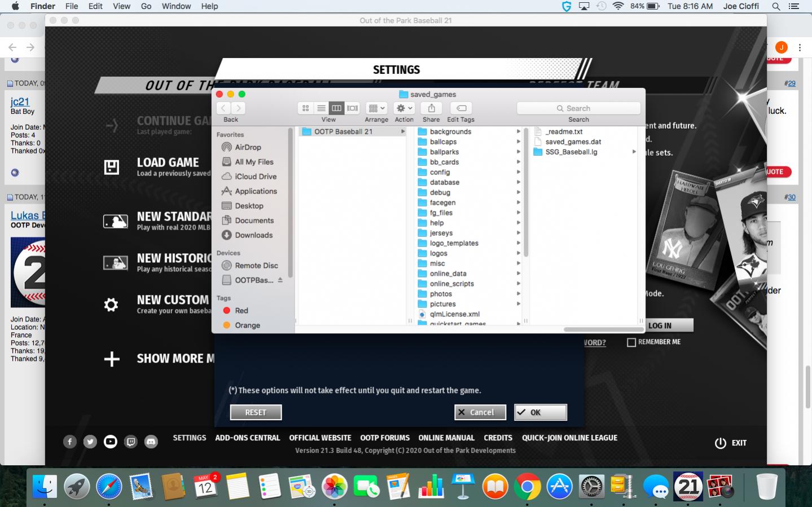This screenshot has width=812, height=507.
Task: Open Photos from the Dock
Action: [x=334, y=487]
